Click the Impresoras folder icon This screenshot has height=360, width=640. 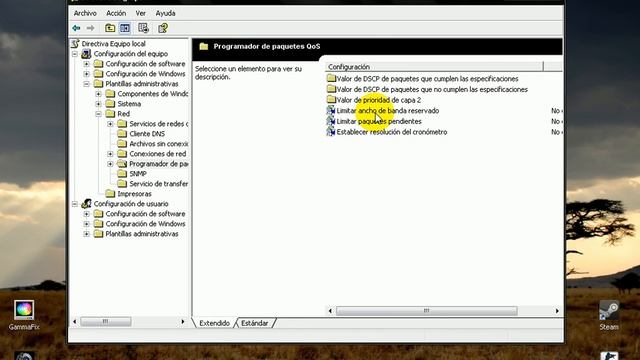(x=110, y=193)
